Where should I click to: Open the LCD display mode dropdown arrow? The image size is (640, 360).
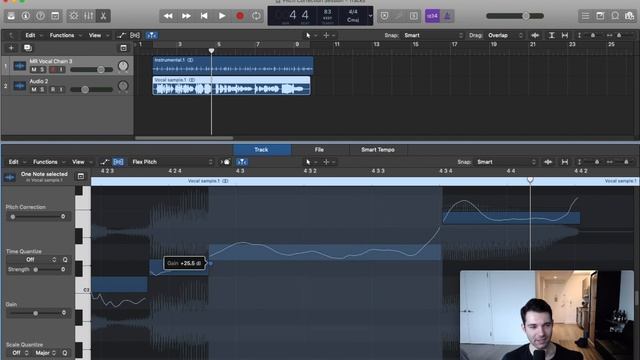point(371,16)
